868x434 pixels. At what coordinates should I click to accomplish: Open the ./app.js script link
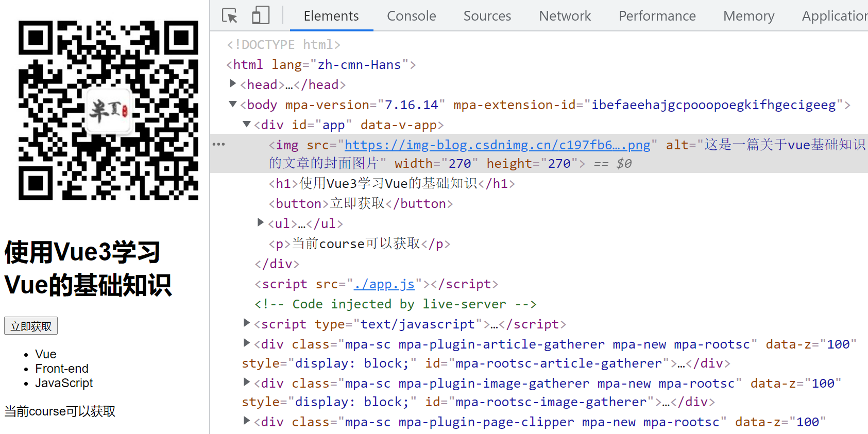pyautogui.click(x=384, y=284)
